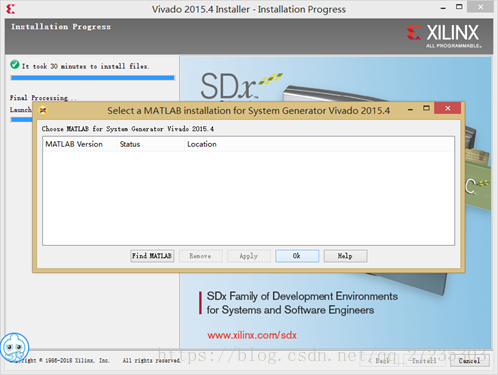Open Help in the MATLAB selection dialog

pyautogui.click(x=345, y=256)
